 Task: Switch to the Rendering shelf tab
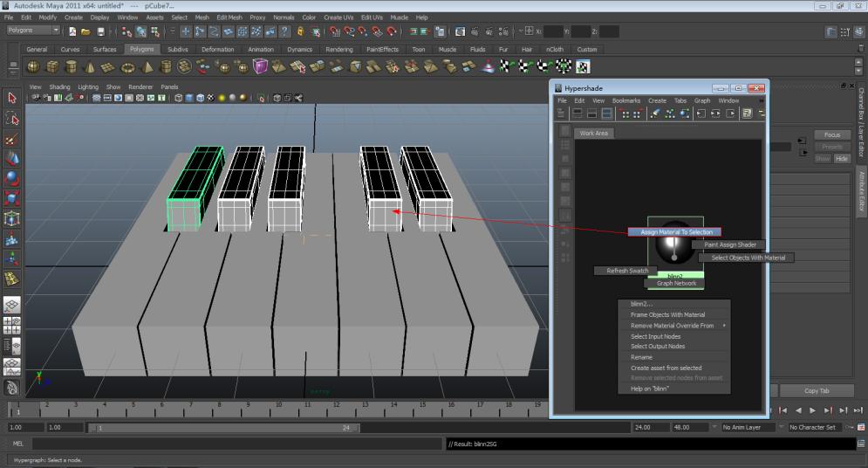pyautogui.click(x=339, y=50)
